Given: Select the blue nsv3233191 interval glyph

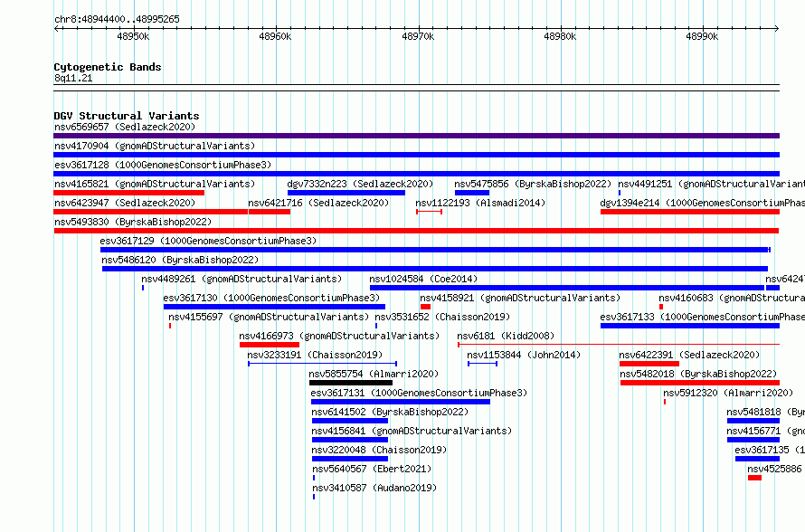Looking at the screenshot, I should click(x=322, y=364).
